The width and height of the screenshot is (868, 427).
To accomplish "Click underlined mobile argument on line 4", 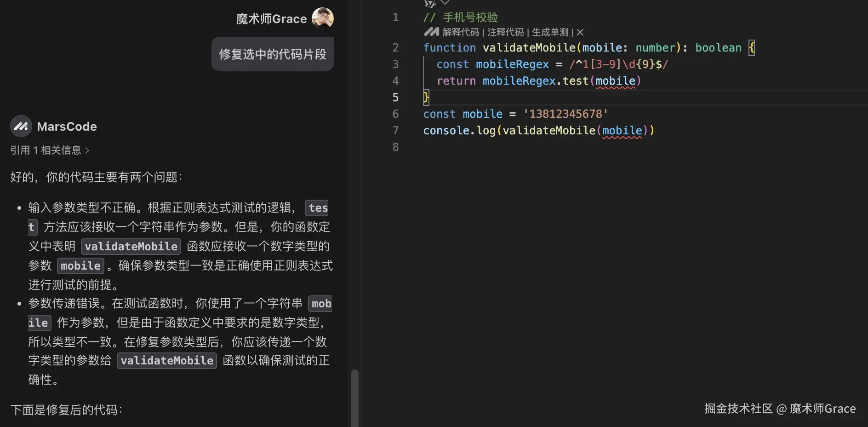I will coord(616,81).
